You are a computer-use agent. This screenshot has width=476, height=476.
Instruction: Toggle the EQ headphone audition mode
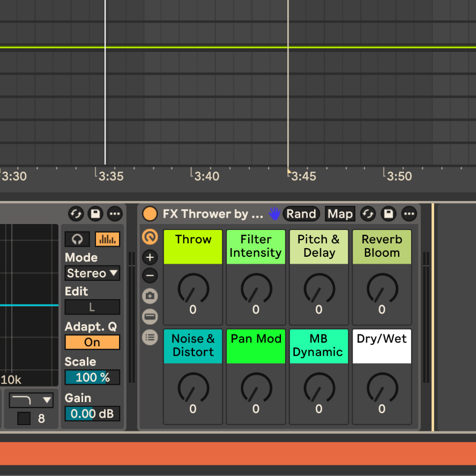click(x=77, y=239)
